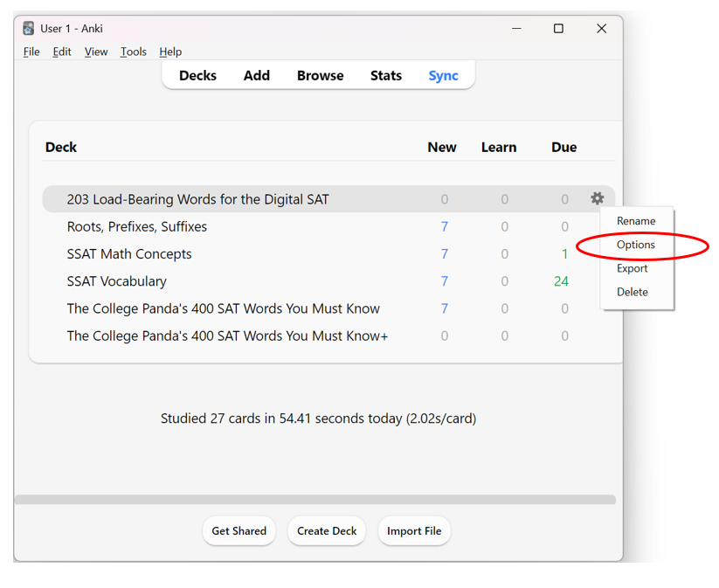The image size is (719, 588).
Task: Choose Delete from the deck context menu
Action: click(x=633, y=292)
